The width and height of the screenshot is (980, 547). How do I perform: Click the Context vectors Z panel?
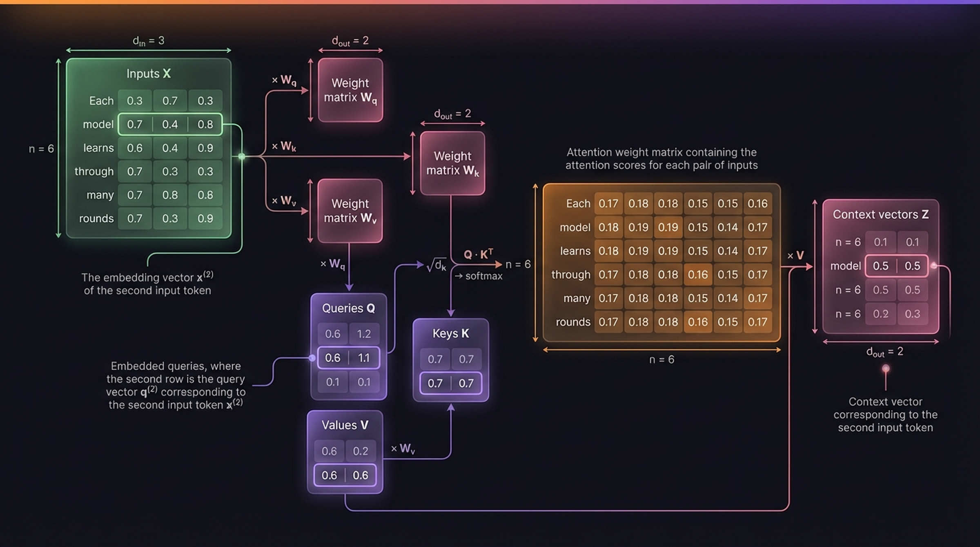point(880,214)
